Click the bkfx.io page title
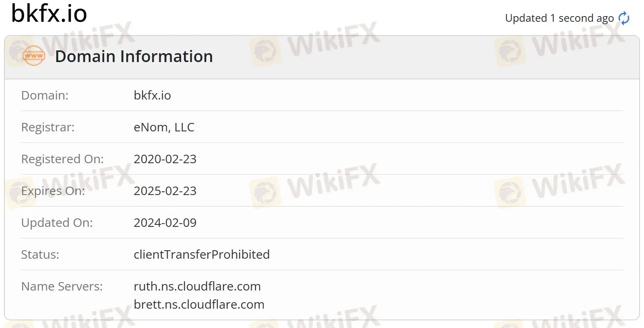The height and width of the screenshot is (328, 644). [49, 13]
